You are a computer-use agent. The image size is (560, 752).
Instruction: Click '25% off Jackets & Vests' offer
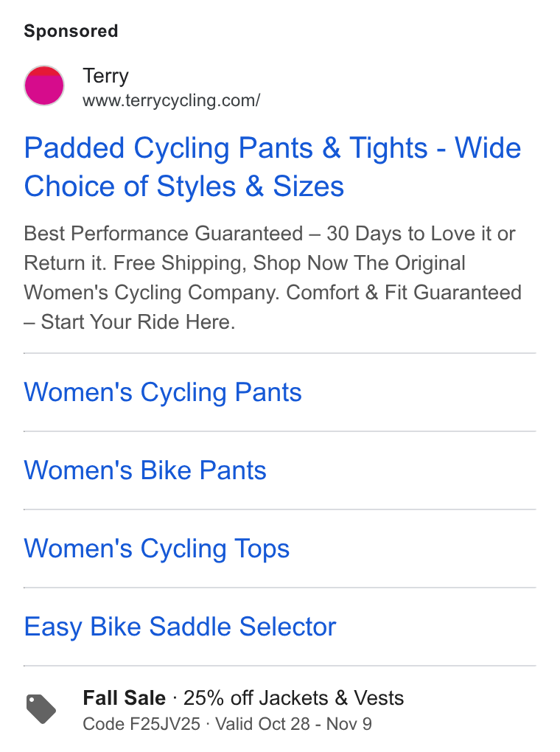point(293,697)
